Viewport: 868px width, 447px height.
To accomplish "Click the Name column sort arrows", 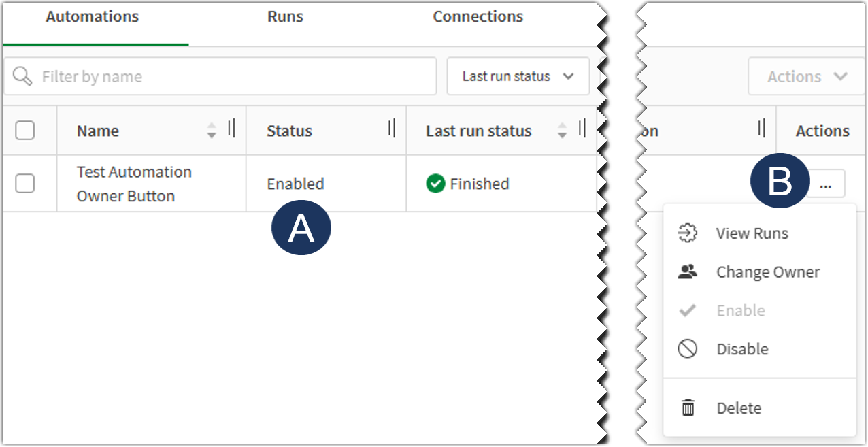I will point(214,130).
